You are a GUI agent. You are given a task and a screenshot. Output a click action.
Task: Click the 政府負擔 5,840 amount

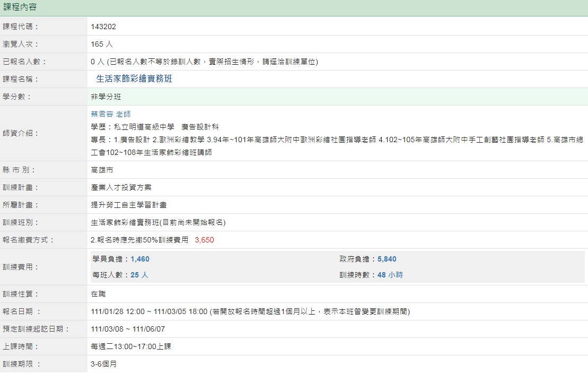[x=387, y=259]
